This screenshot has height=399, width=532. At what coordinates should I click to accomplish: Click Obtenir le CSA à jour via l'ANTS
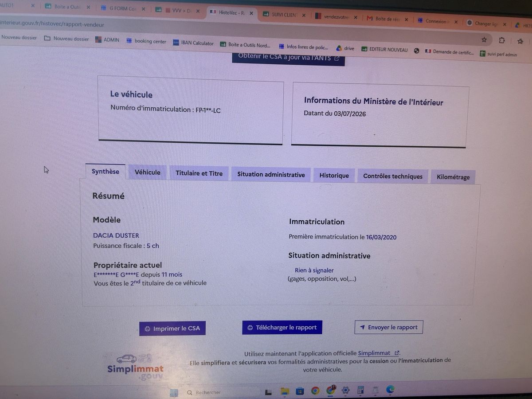(x=289, y=58)
